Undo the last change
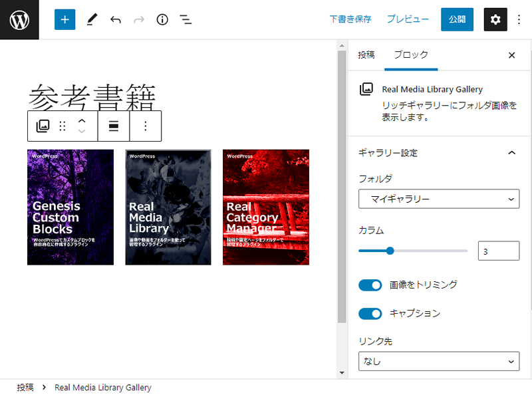 (x=115, y=20)
